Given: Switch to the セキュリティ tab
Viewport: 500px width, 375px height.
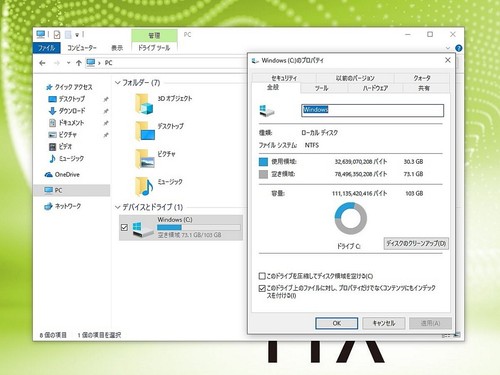Looking at the screenshot, I should [x=284, y=78].
